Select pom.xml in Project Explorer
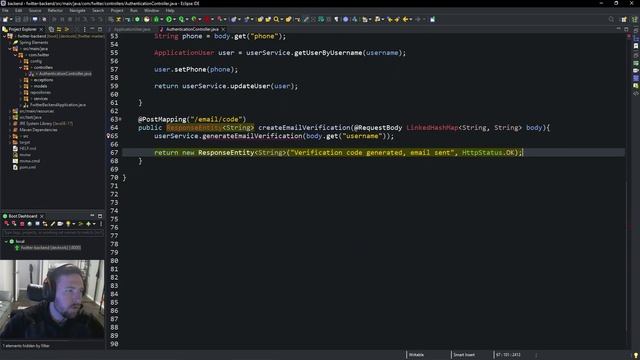Screen dimensions: 640x360 tap(27, 167)
